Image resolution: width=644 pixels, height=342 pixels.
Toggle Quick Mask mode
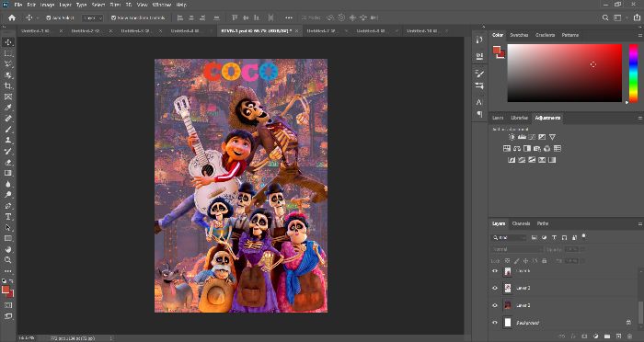tap(7, 305)
